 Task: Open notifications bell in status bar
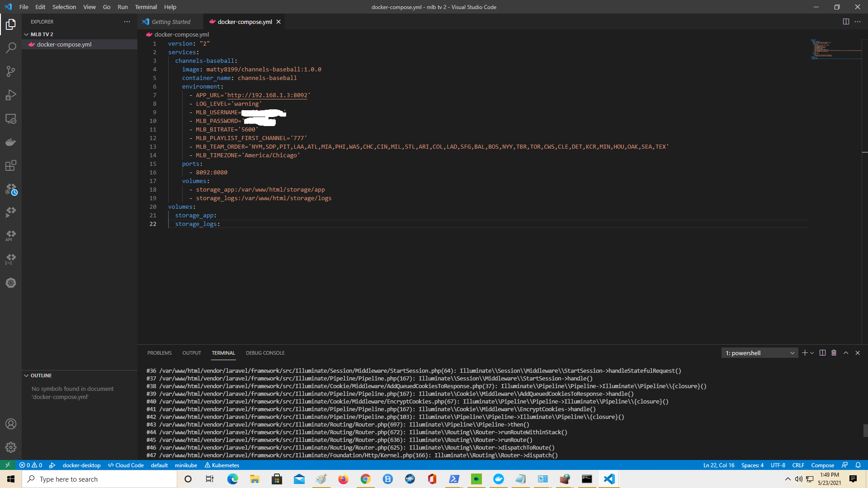(858, 465)
